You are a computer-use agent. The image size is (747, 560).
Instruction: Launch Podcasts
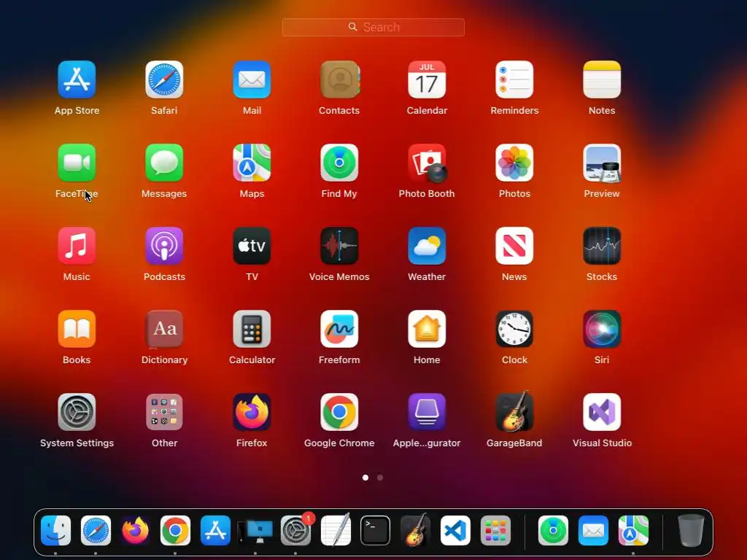[x=164, y=246]
